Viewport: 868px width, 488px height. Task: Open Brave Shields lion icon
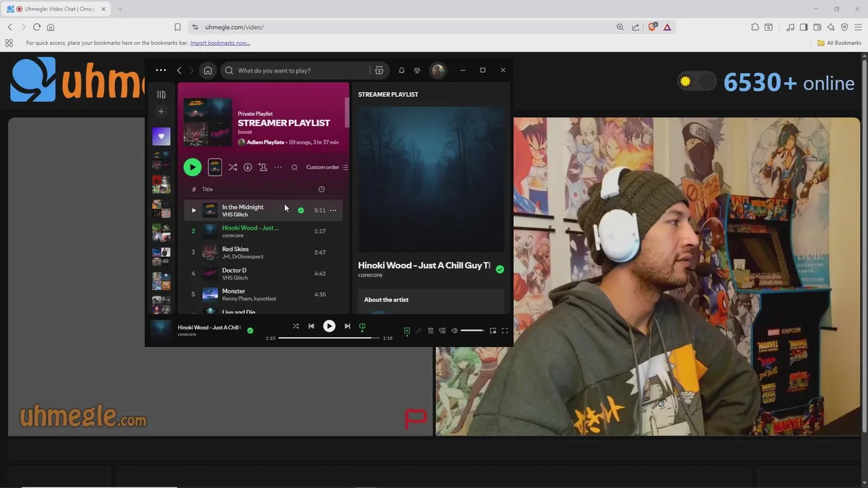652,27
